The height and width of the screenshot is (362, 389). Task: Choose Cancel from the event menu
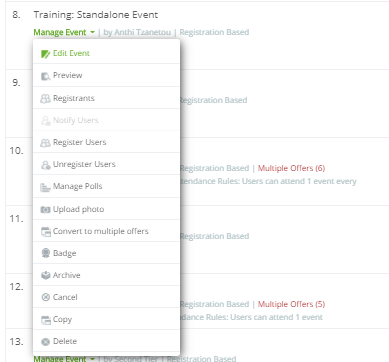point(65,297)
